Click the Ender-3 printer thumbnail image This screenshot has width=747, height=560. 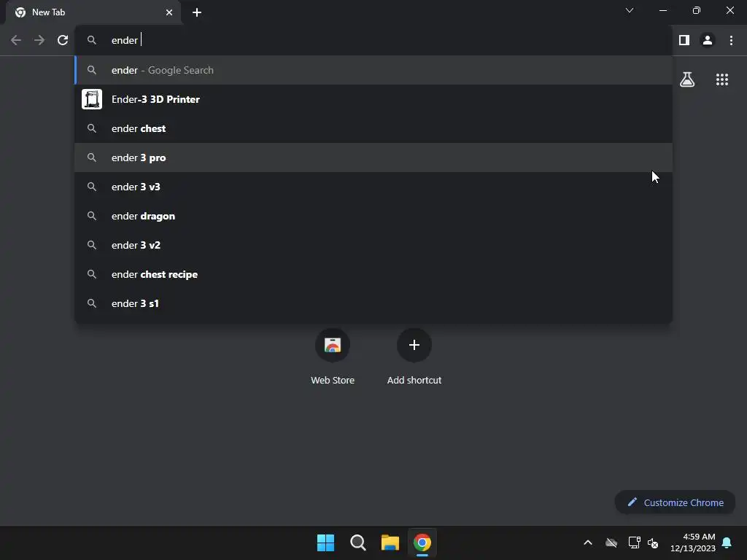point(92,99)
